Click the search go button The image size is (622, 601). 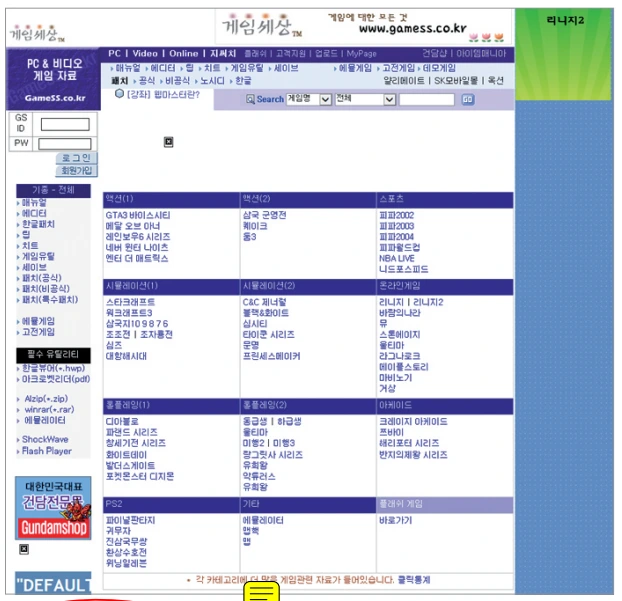[x=468, y=100]
